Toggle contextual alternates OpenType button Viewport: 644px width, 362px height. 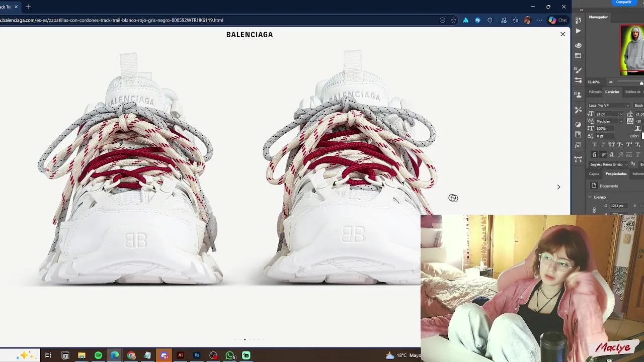[603, 155]
